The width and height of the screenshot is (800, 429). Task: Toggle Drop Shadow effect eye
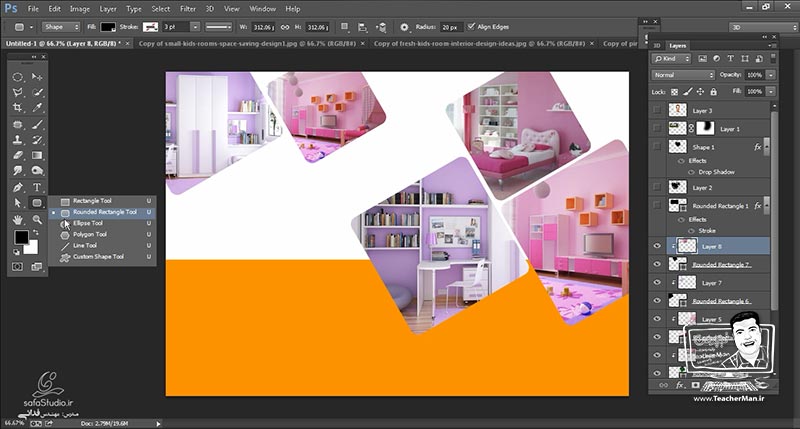[x=691, y=172]
